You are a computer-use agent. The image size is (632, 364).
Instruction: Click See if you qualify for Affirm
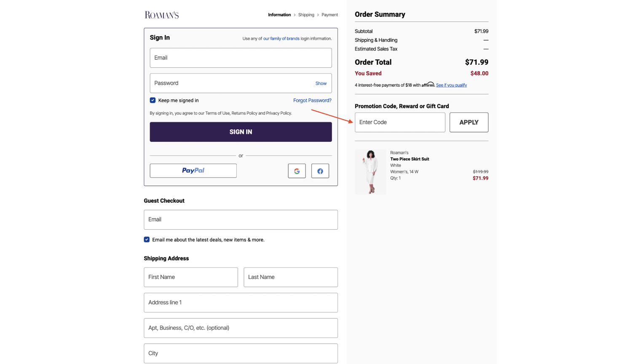click(451, 85)
